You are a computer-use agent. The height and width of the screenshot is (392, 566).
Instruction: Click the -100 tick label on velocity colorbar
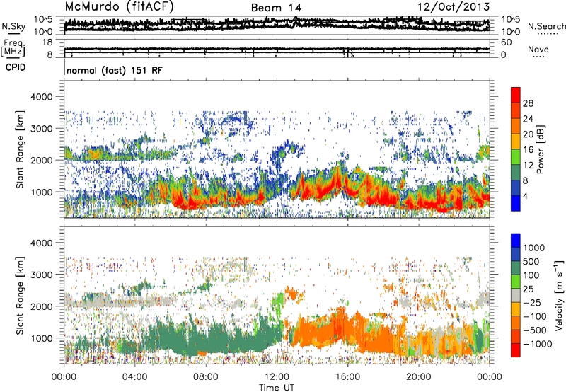coord(535,316)
